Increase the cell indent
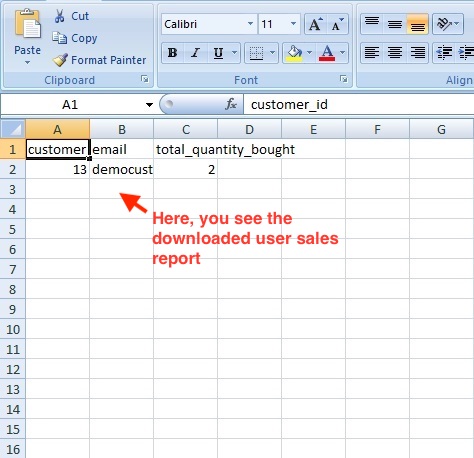Screen dimensions: 474x458 tap(466, 53)
